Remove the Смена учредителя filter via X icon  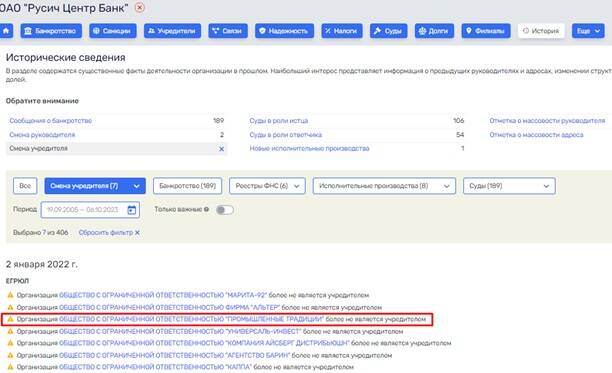pos(221,149)
